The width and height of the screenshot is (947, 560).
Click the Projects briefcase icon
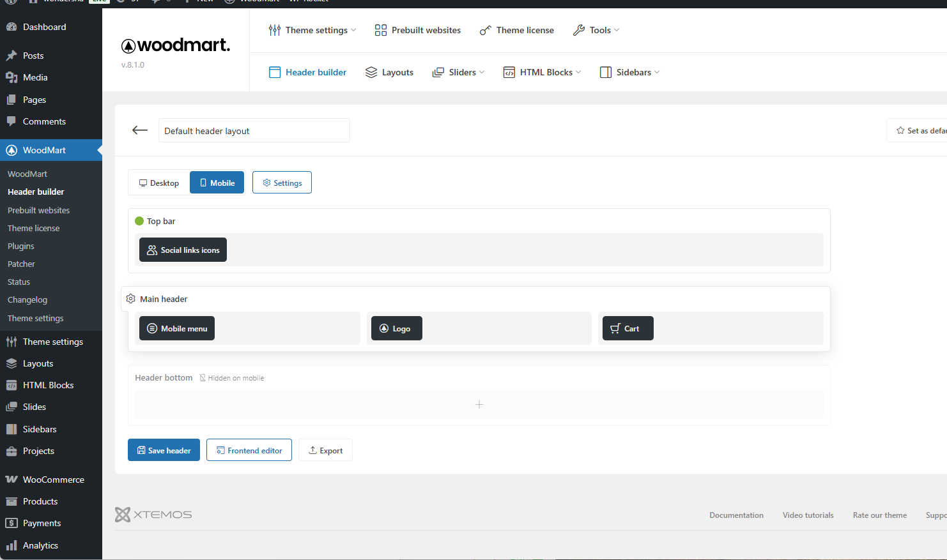point(12,451)
